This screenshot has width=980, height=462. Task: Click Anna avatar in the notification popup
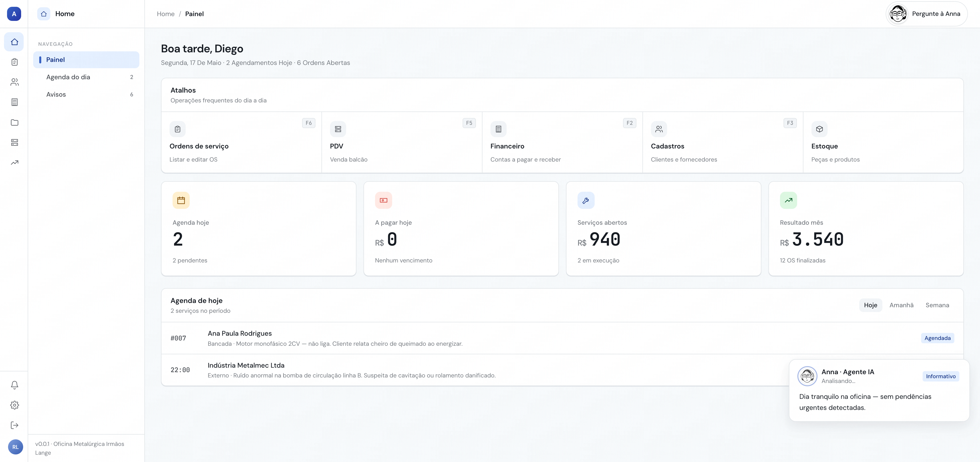807,376
